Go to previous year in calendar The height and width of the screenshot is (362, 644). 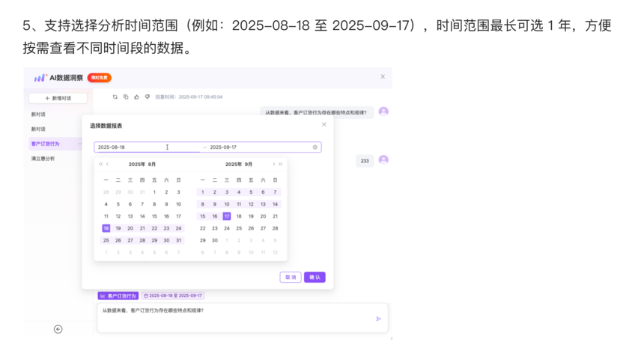tap(100, 164)
